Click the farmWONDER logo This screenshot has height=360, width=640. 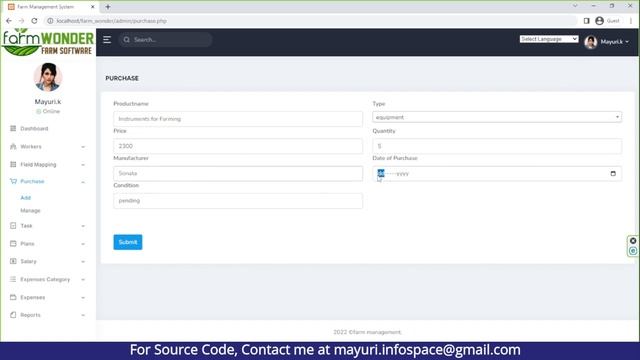point(48,42)
